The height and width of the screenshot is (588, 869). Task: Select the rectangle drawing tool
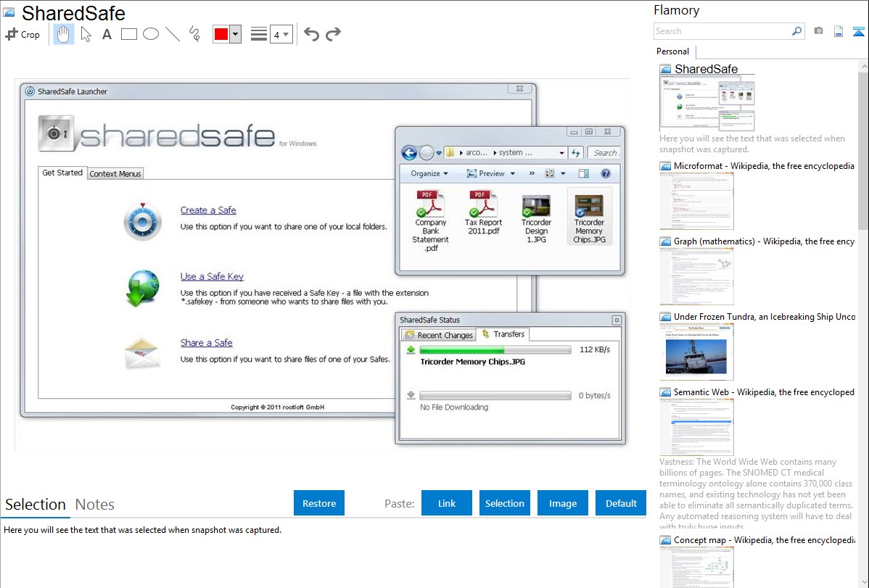pyautogui.click(x=128, y=34)
